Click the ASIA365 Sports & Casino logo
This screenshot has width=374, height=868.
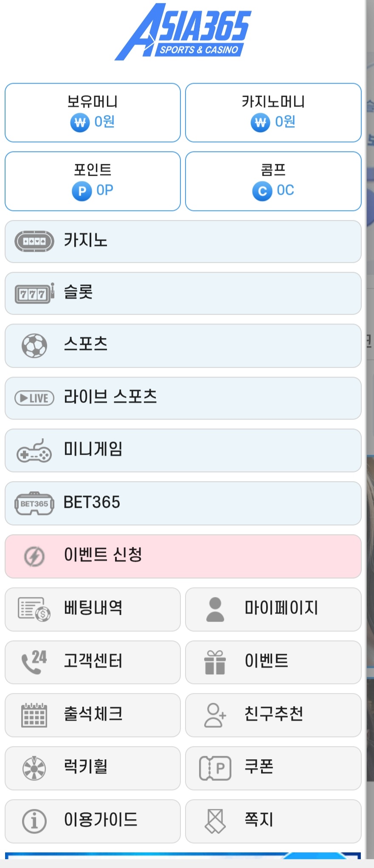coord(183,33)
